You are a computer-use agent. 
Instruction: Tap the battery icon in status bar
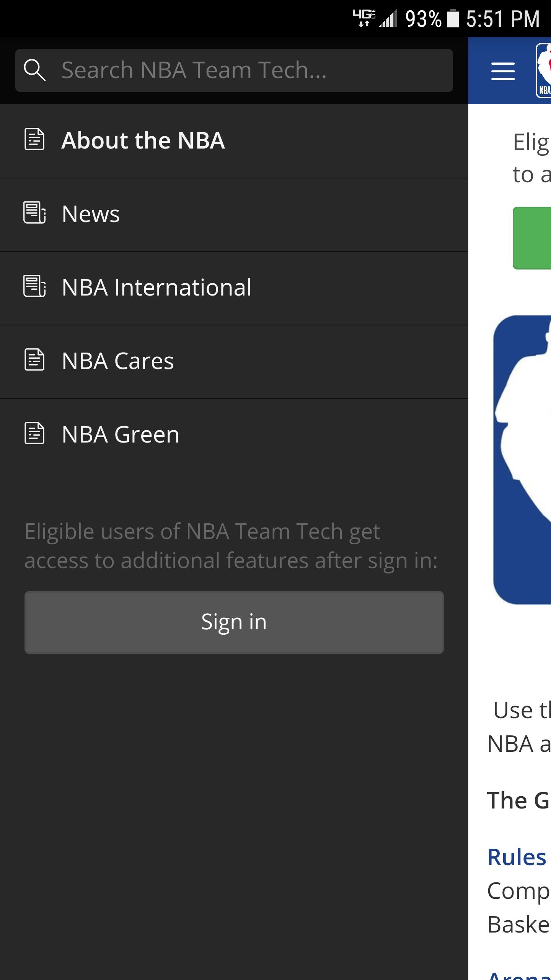453,18
